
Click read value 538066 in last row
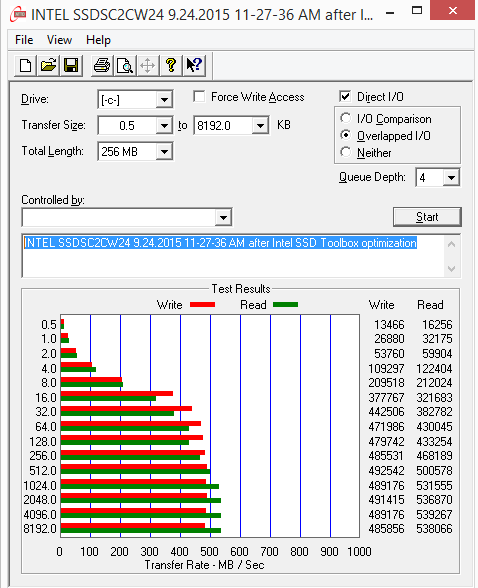click(x=434, y=529)
